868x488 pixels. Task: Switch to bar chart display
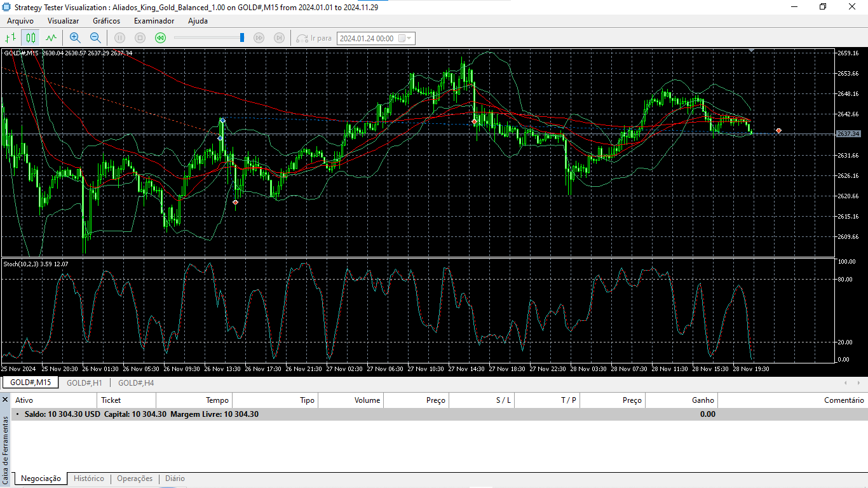tap(11, 38)
